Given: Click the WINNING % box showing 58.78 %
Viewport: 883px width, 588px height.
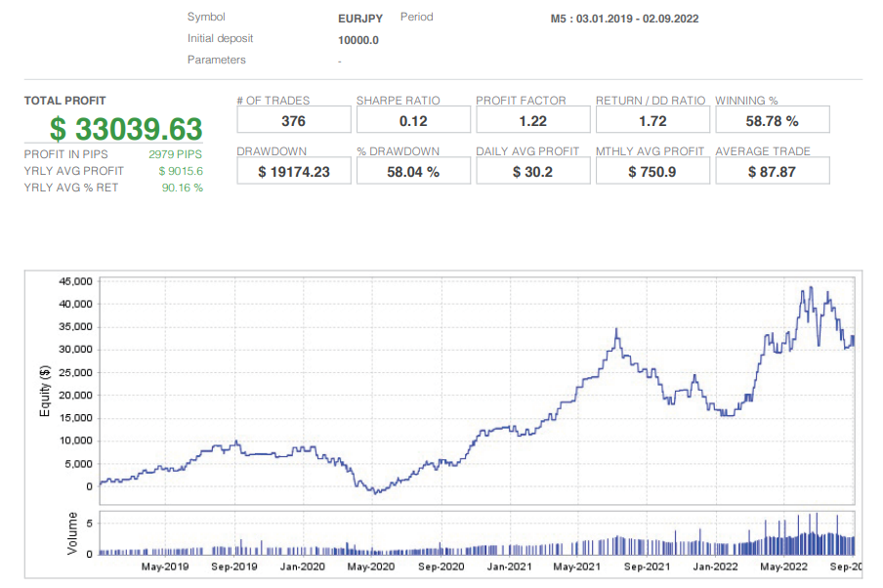Looking at the screenshot, I should click(x=772, y=119).
